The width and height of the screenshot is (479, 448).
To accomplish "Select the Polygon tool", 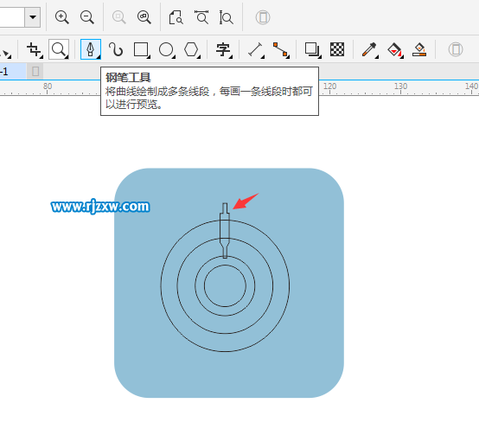I will (192, 49).
